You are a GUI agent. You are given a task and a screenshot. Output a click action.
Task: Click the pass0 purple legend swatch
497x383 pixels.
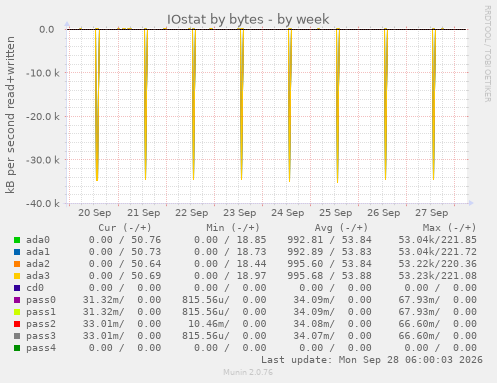coord(17,300)
